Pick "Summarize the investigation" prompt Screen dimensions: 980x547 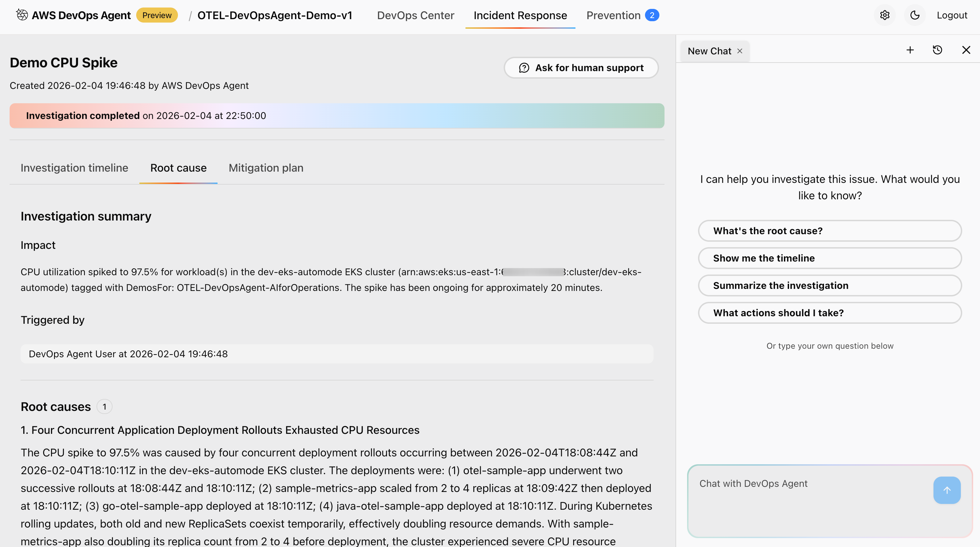click(829, 285)
